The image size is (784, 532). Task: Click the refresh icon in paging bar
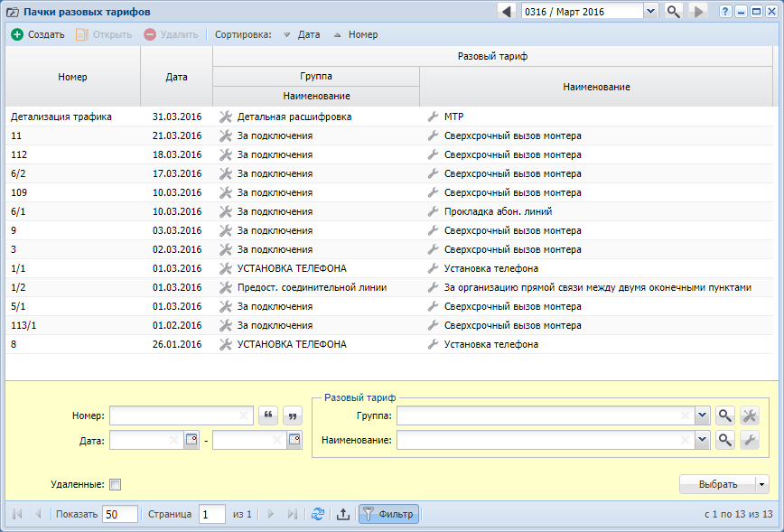[x=318, y=514]
